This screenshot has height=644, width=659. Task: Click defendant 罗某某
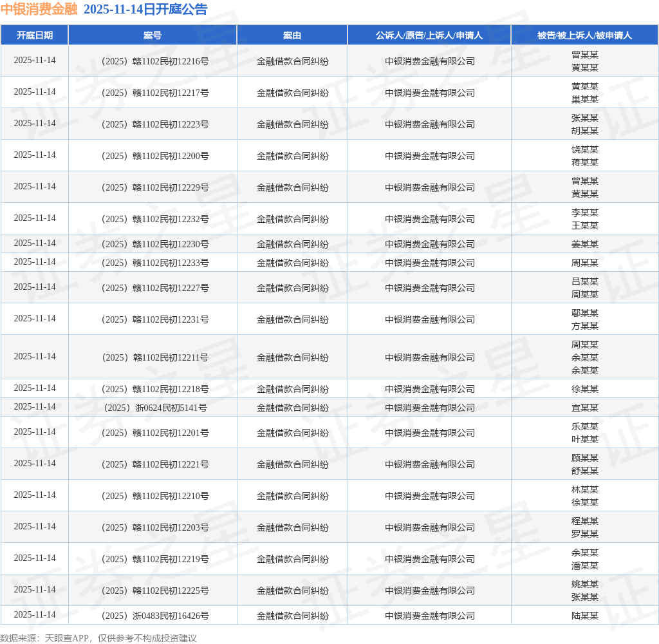point(584,534)
